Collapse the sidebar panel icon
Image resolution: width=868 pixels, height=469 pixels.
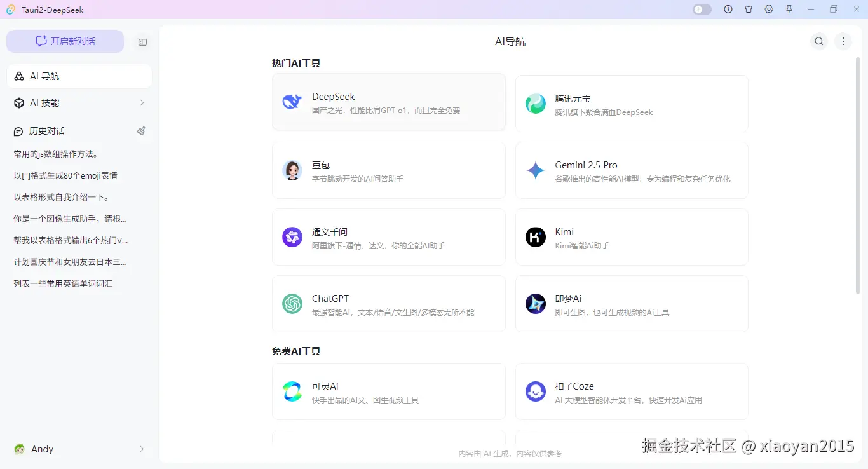coord(142,42)
